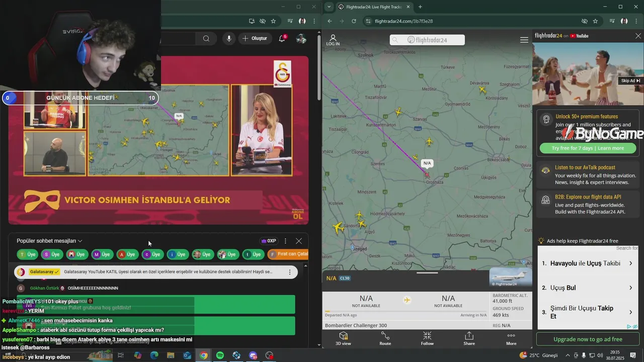Image resolution: width=644 pixels, height=362 pixels.
Task: Open the 25°C Güneşli weather widget
Action: (538, 355)
